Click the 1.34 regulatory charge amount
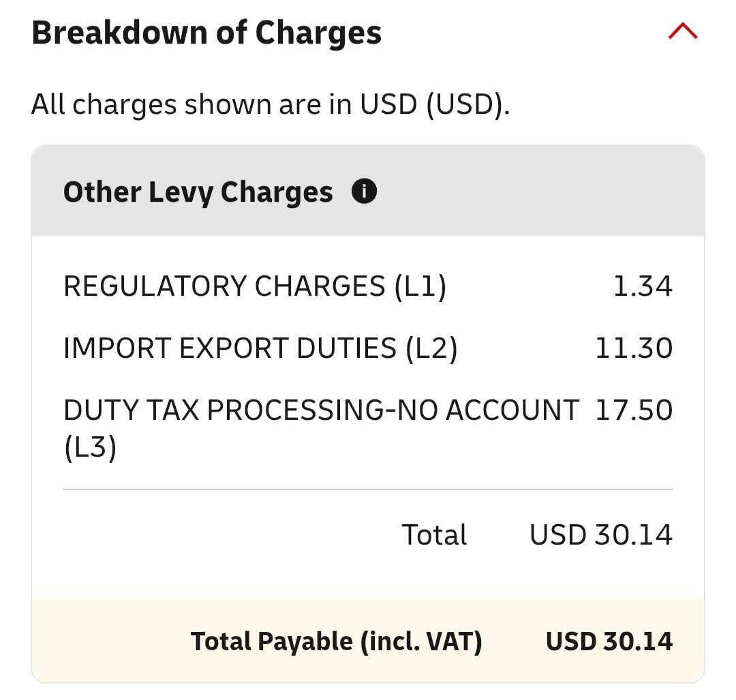The width and height of the screenshot is (736, 700). tap(643, 286)
